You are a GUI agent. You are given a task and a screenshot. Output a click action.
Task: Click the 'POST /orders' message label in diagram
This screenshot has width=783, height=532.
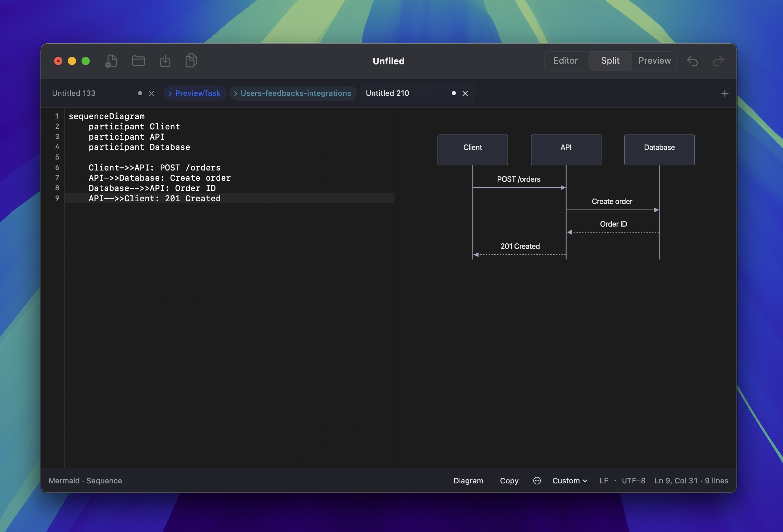click(x=519, y=179)
